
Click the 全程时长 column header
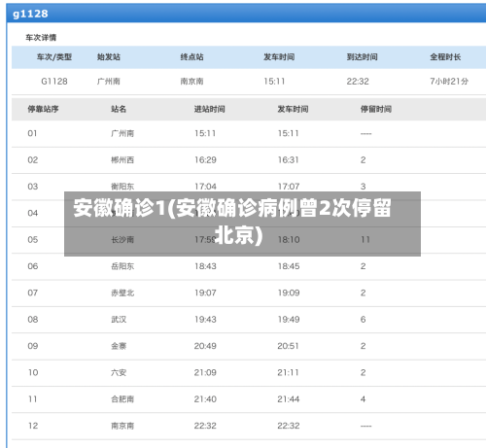tap(445, 57)
